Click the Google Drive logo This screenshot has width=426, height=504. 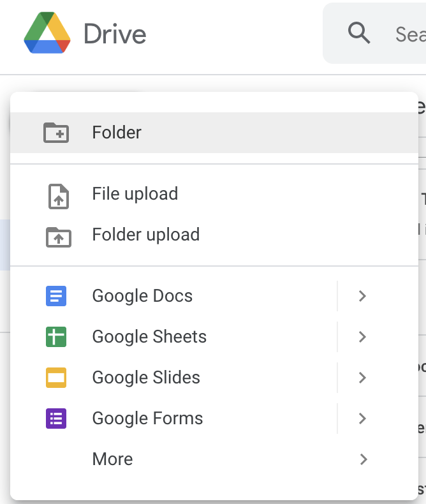point(47,33)
